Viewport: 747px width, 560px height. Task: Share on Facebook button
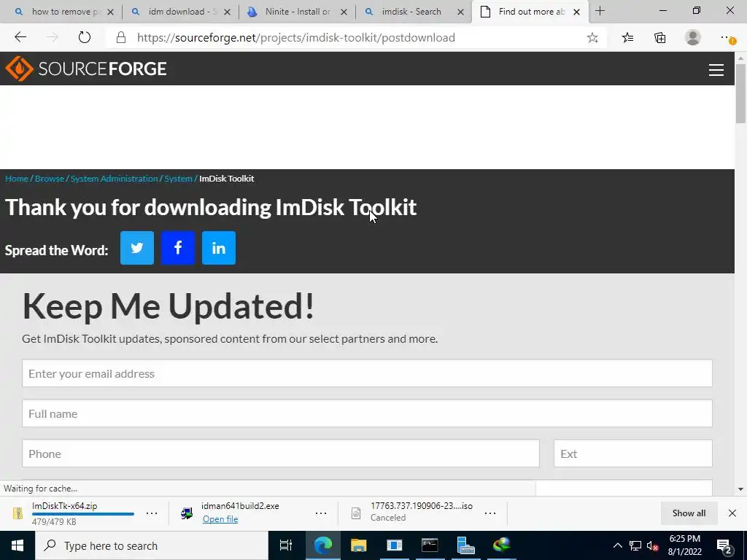pos(178,248)
